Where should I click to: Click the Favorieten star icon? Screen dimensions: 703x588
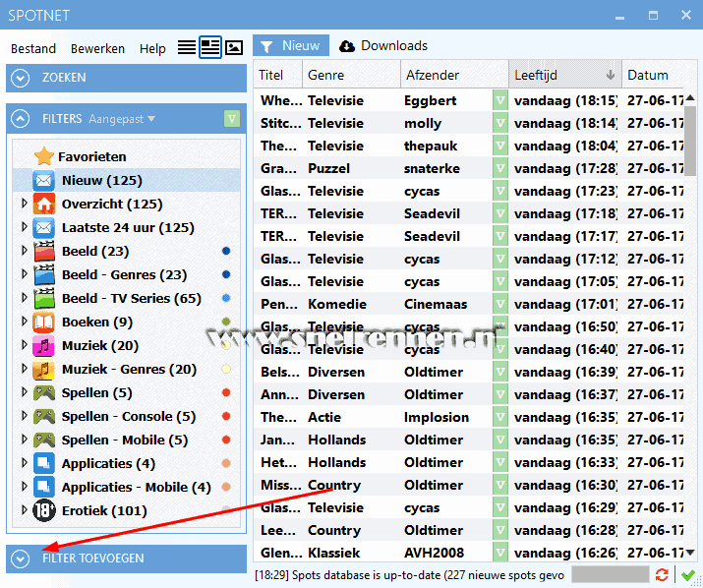pyautogui.click(x=44, y=156)
